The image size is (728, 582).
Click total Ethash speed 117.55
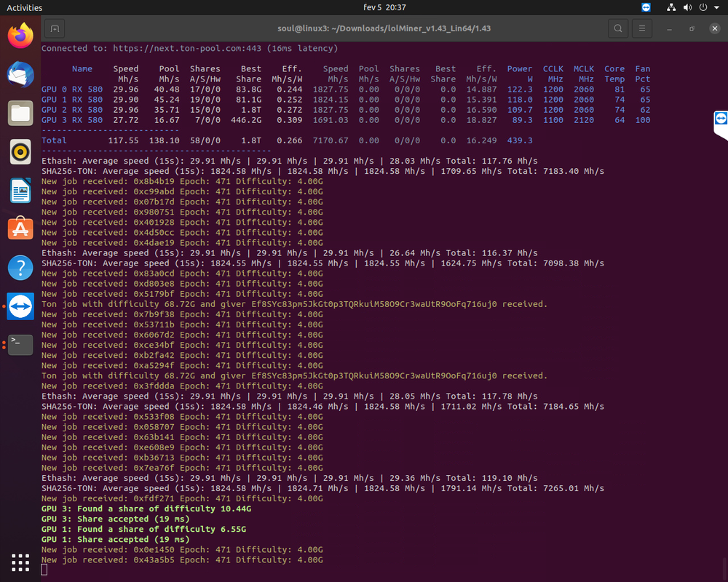click(123, 140)
